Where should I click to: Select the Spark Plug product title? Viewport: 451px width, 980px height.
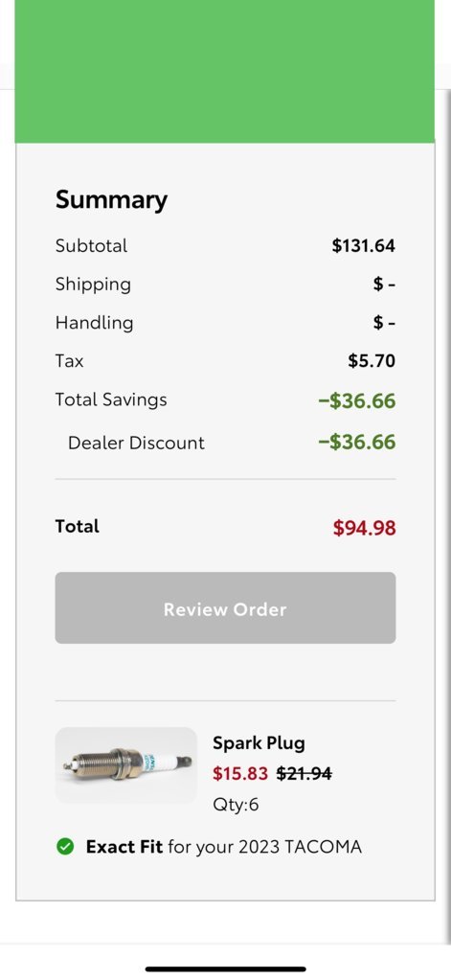259,743
